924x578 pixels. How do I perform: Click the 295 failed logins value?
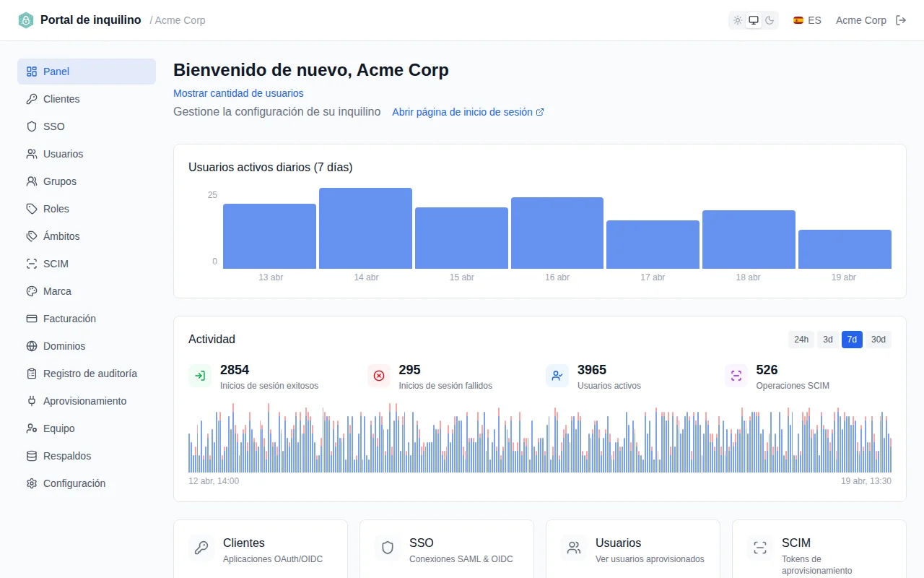click(x=409, y=370)
